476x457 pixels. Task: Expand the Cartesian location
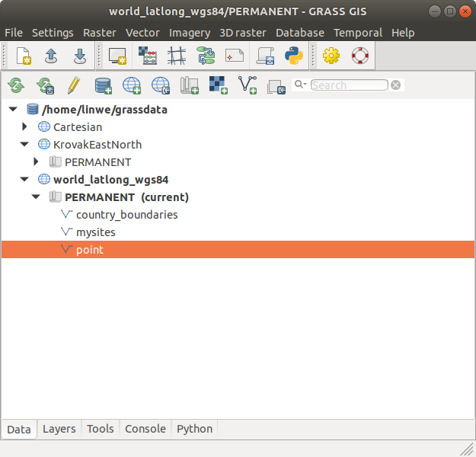25,127
